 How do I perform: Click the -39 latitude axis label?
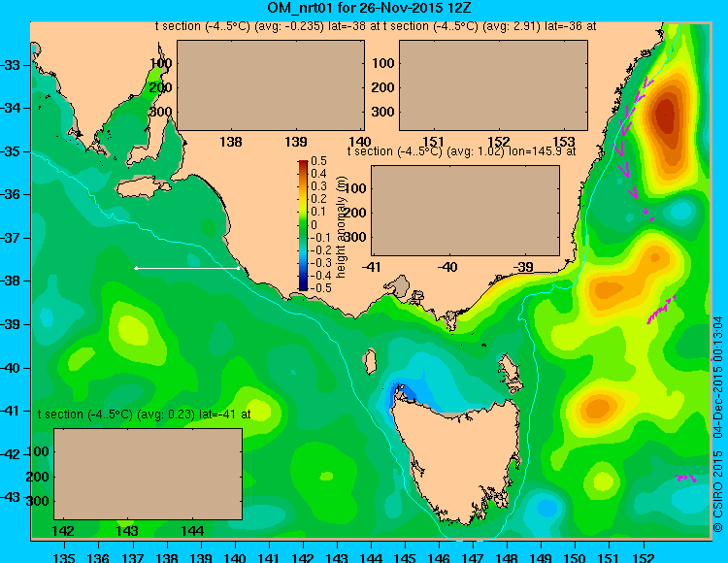(x=11, y=324)
